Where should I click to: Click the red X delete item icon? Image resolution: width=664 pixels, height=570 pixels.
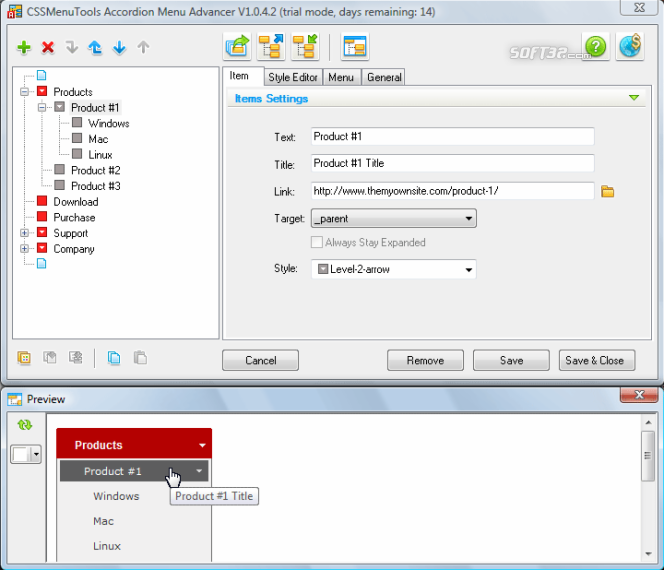point(48,47)
